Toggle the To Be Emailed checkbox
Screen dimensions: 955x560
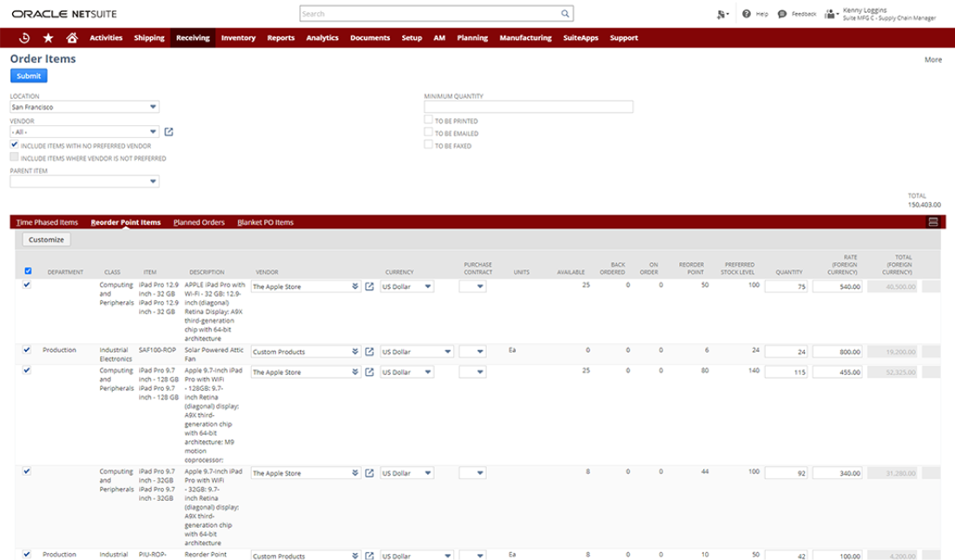point(428,133)
